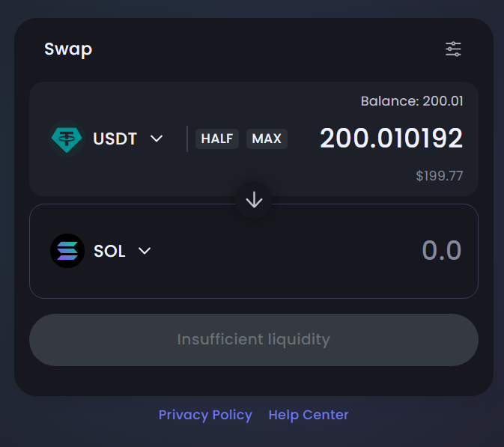Focus the 200.010192 amount input

click(391, 139)
